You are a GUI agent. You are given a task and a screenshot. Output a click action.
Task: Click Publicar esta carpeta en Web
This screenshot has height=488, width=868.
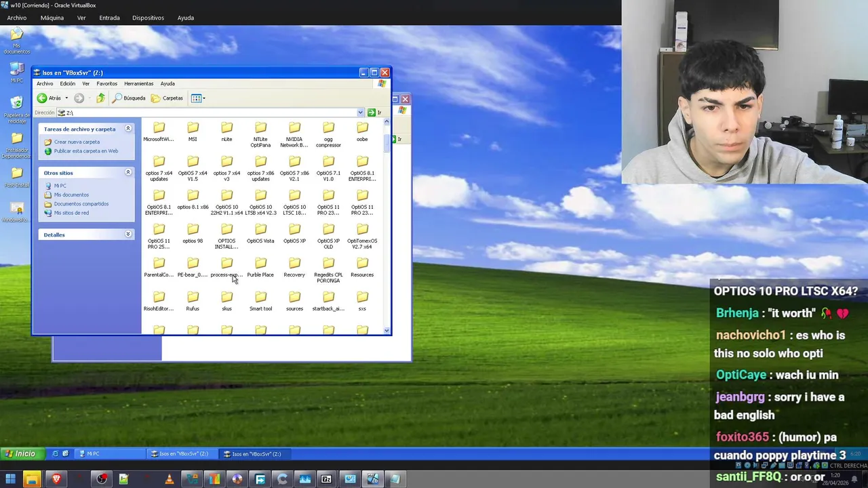(85, 150)
